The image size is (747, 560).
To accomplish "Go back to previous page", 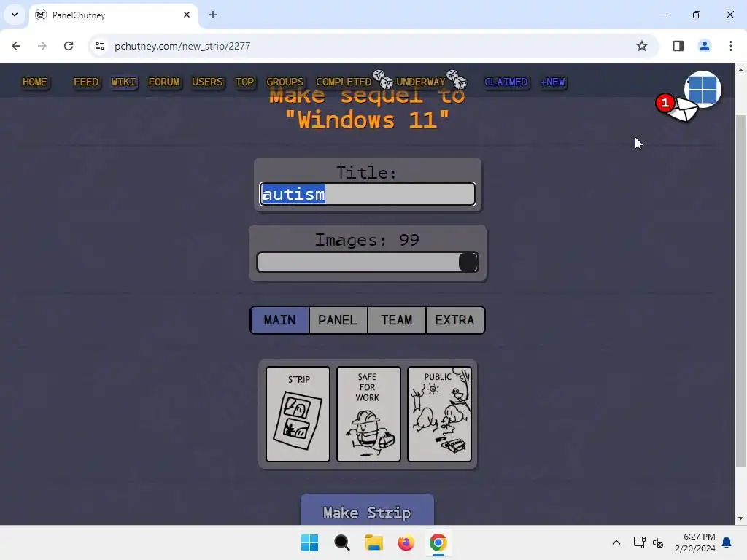I will [16, 46].
